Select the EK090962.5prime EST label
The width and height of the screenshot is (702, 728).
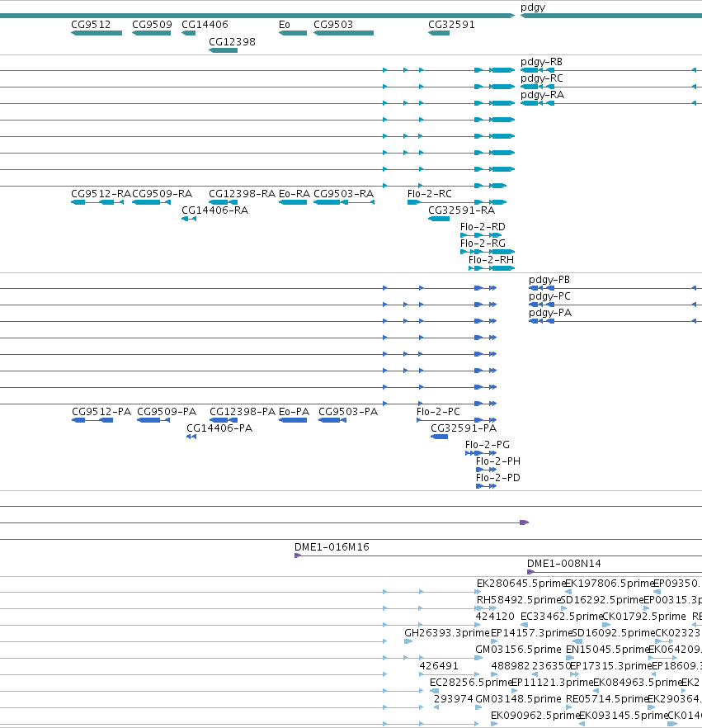pos(535,716)
